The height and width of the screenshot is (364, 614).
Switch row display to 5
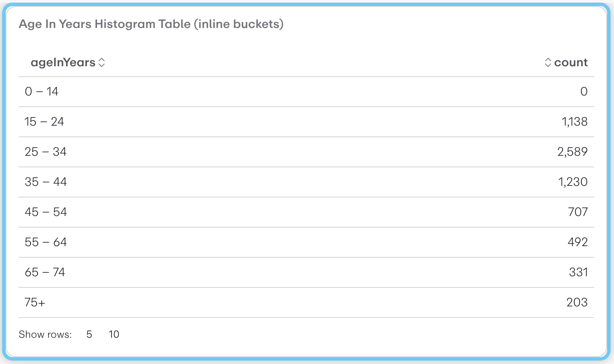click(x=89, y=334)
